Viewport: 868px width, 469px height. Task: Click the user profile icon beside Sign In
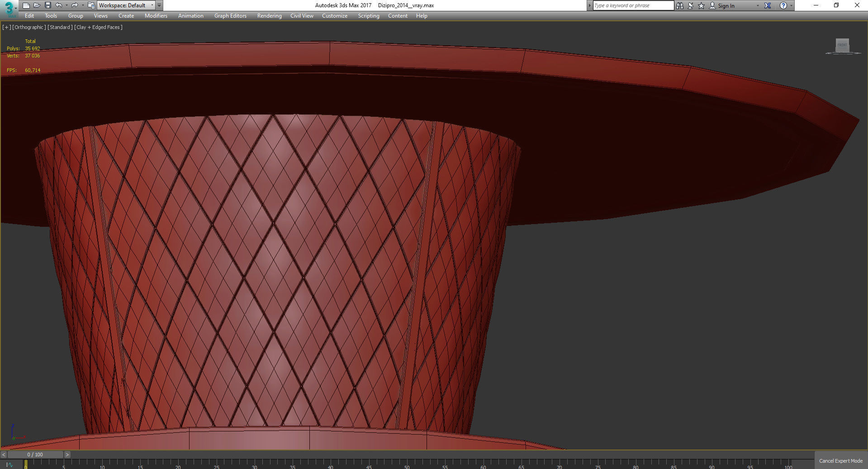click(712, 5)
